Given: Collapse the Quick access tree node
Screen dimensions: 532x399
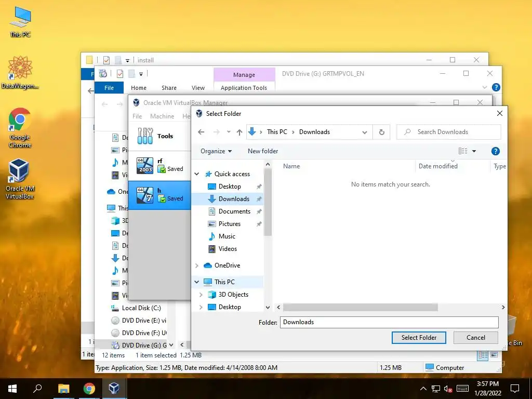Looking at the screenshot, I should pos(197,174).
